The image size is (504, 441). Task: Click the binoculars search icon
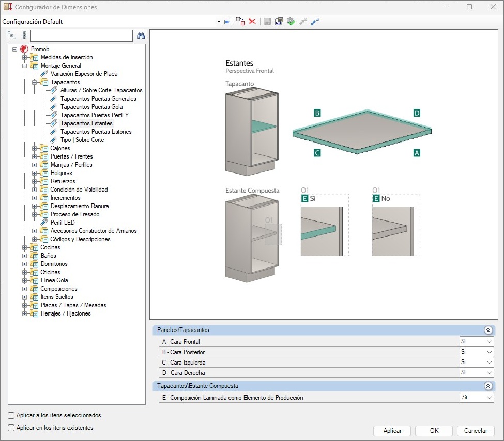(x=141, y=36)
